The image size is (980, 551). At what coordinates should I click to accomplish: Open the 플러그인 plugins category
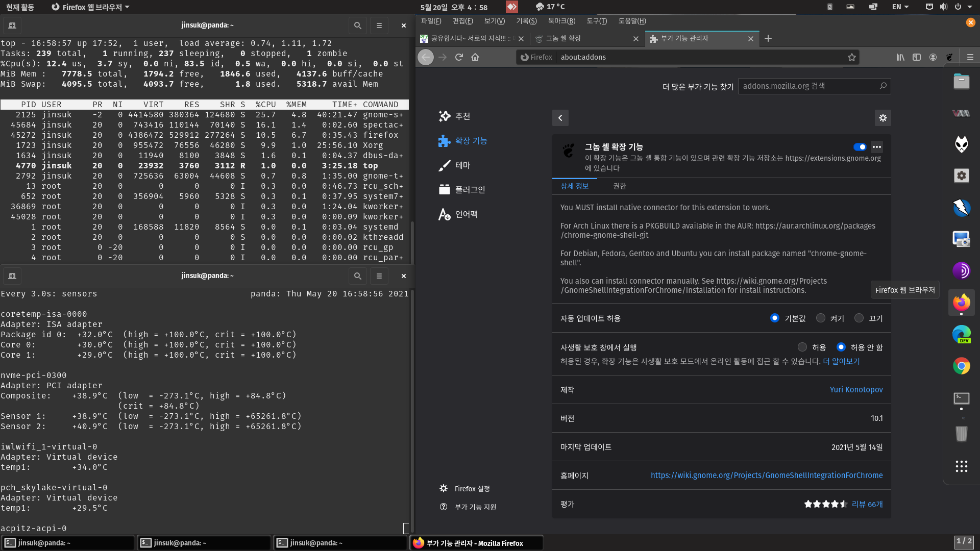pos(462,190)
